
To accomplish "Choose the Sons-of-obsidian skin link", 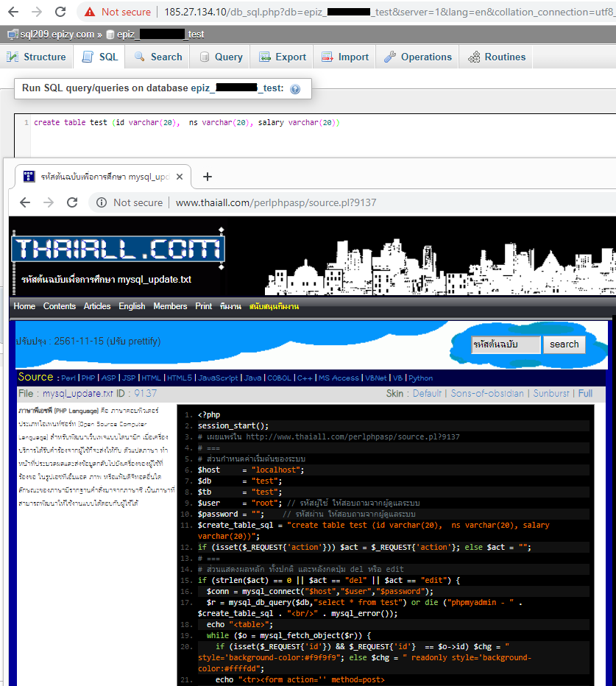I will [x=489, y=393].
